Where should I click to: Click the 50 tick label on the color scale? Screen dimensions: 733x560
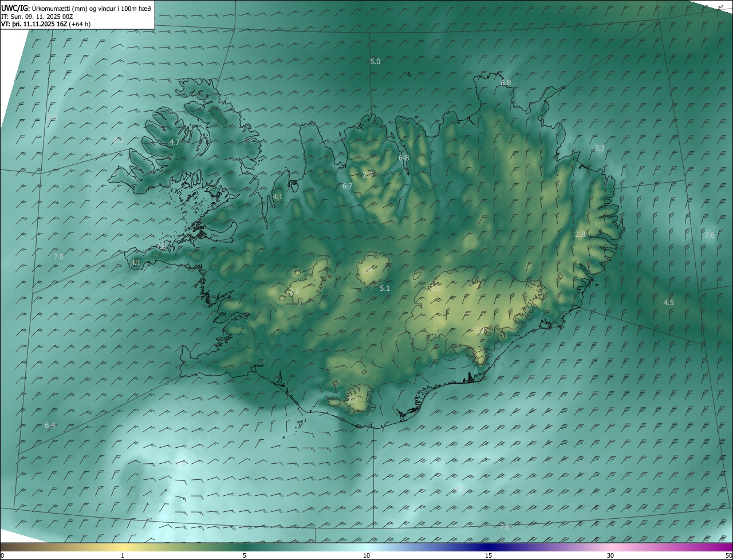[728, 556]
